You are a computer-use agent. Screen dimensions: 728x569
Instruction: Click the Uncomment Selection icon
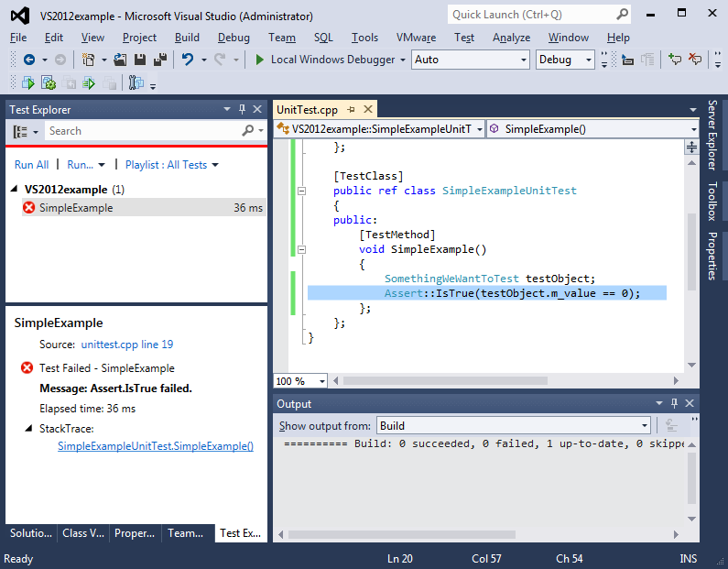[695, 59]
